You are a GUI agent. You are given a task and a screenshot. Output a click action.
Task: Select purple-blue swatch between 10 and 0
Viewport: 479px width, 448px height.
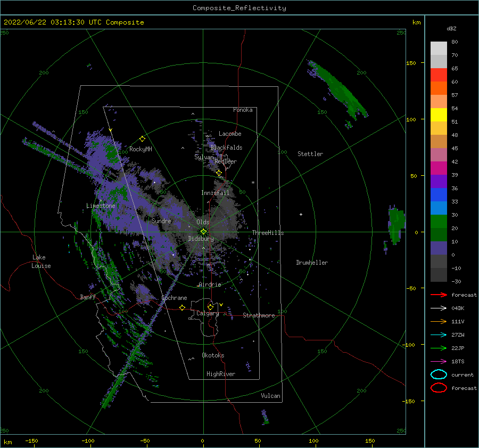pos(439,248)
